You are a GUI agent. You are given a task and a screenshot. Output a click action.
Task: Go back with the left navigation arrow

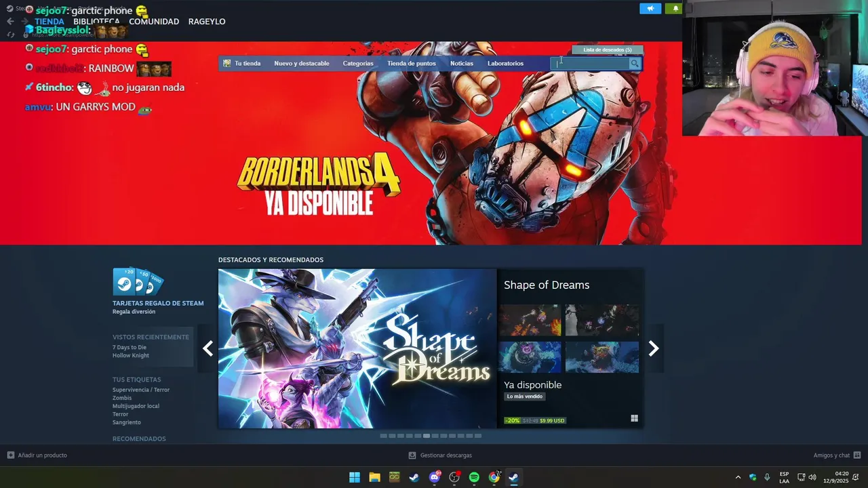point(10,22)
